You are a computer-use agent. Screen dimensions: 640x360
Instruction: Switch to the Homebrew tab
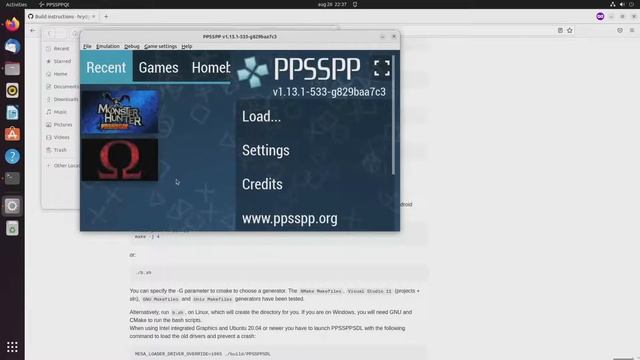pos(211,67)
